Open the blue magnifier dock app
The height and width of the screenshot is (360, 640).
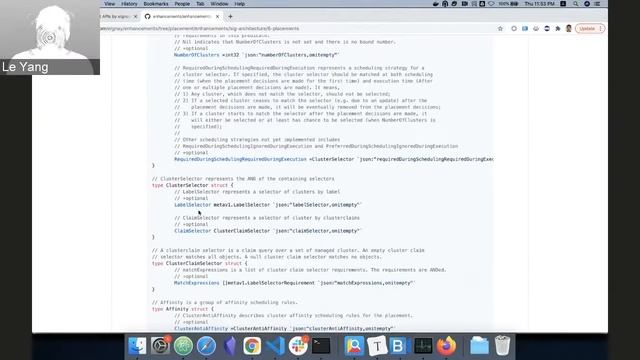354,346
